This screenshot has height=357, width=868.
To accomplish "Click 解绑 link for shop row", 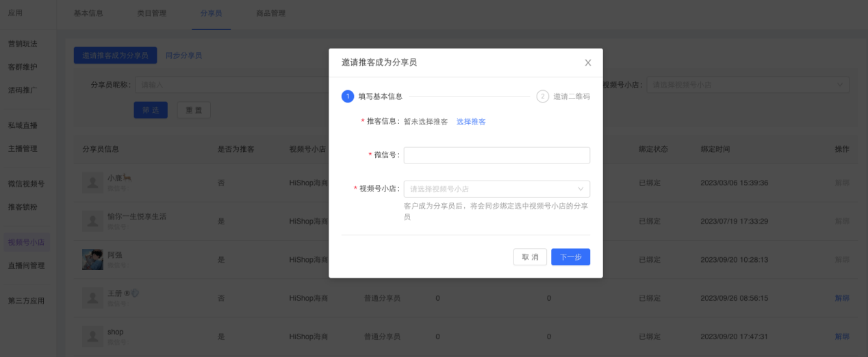I will (x=841, y=336).
